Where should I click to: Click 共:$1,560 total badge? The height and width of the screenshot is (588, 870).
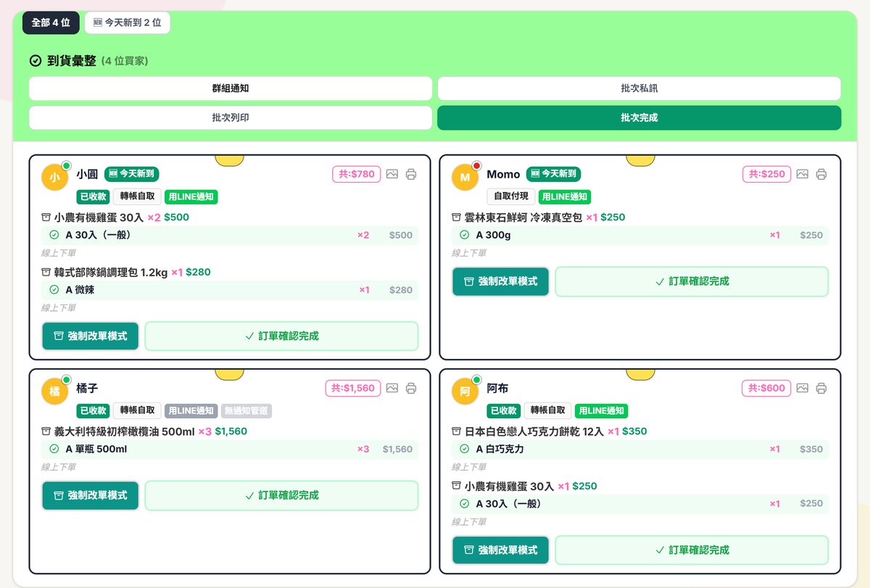pyautogui.click(x=353, y=388)
